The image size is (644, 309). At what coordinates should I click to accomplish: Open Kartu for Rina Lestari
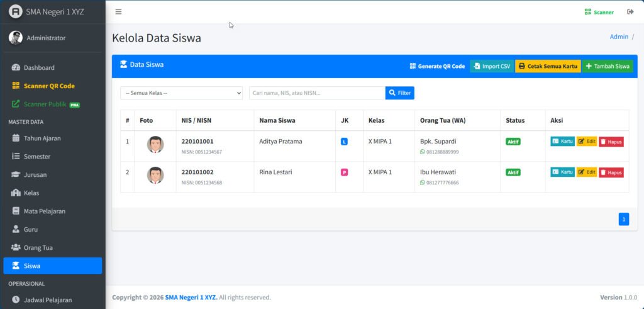click(x=562, y=172)
